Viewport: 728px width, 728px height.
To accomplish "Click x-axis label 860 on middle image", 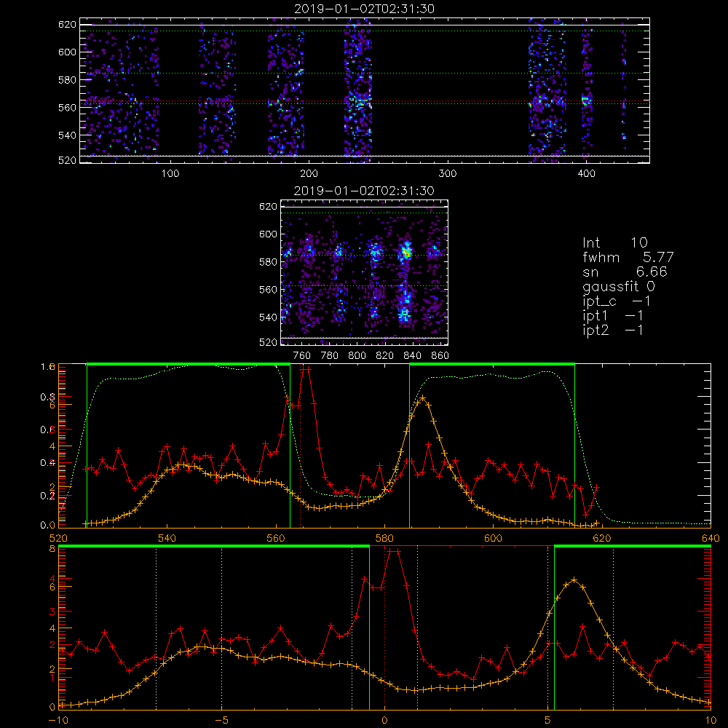I will [x=440, y=356].
